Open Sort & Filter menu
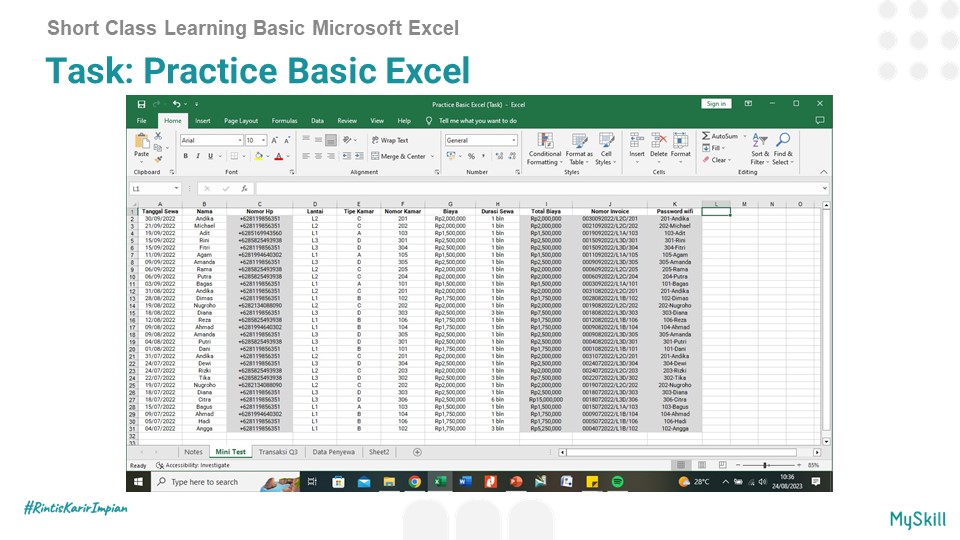The image size is (960, 540). click(x=760, y=149)
